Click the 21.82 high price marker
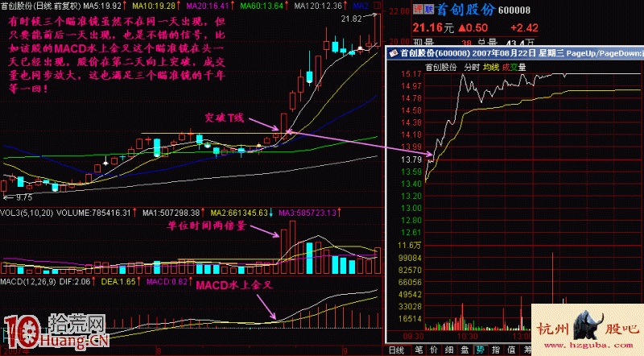The height and width of the screenshot is (356, 644). point(351,19)
